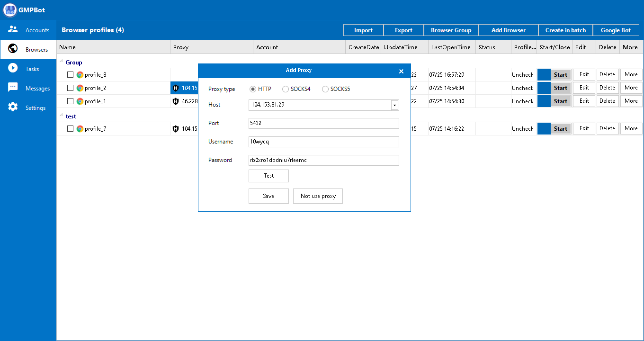Open the Google Bot button
Image resolution: width=644 pixels, height=341 pixels.
616,30
